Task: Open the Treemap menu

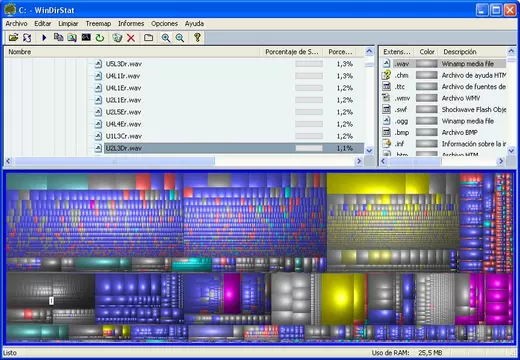Action: pos(98,23)
